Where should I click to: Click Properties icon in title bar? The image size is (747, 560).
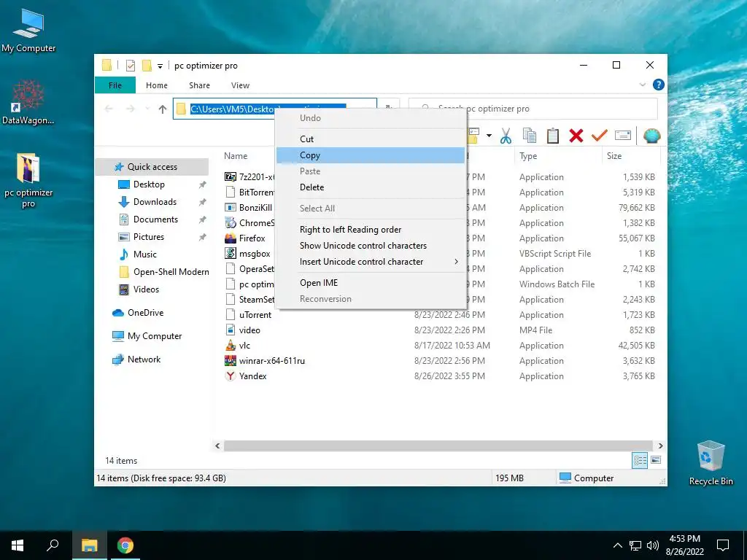131,66
